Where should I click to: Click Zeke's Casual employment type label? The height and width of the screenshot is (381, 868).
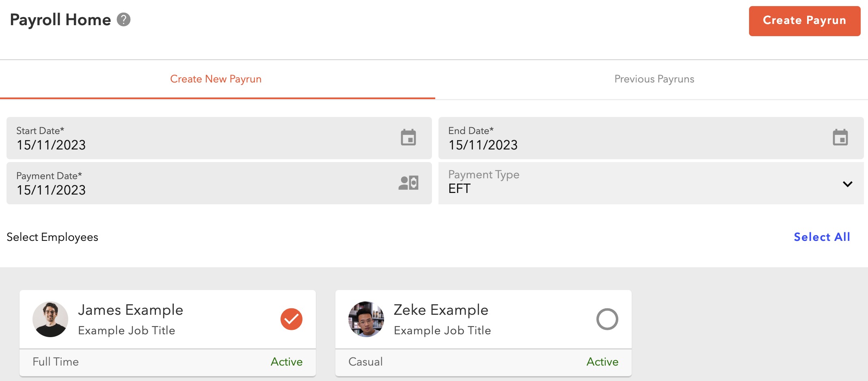[365, 362]
